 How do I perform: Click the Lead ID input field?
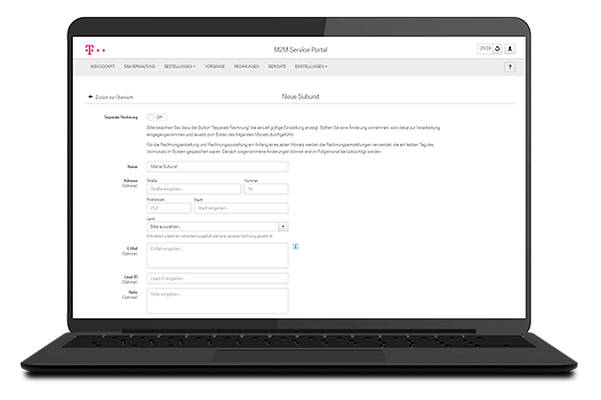pos(217,278)
